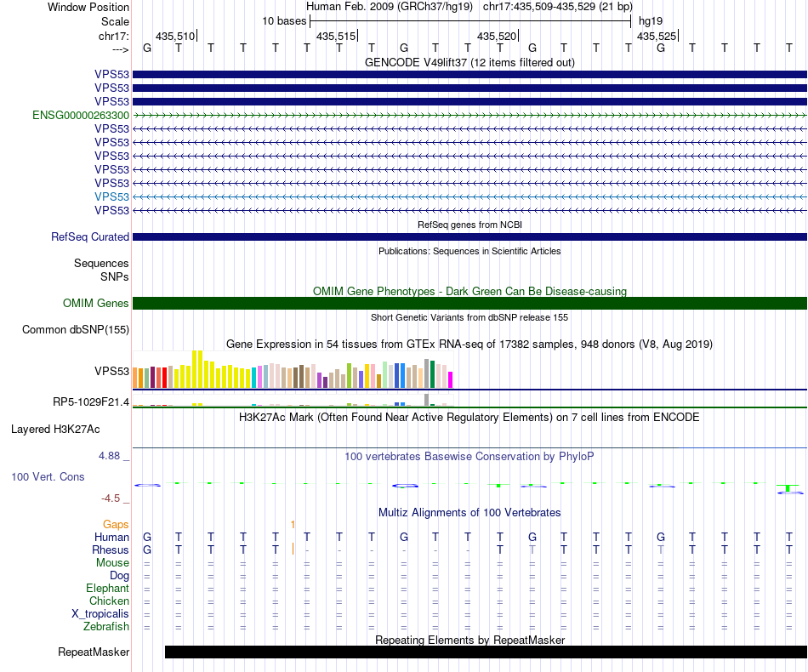Select the chr17: ruler label
The height and width of the screenshot is (672, 808).
113,36
